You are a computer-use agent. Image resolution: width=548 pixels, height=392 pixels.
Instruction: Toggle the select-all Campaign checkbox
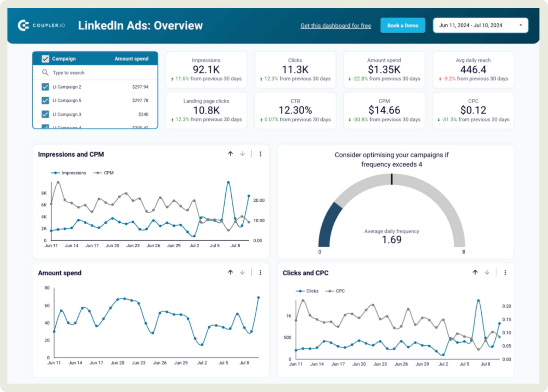45,58
